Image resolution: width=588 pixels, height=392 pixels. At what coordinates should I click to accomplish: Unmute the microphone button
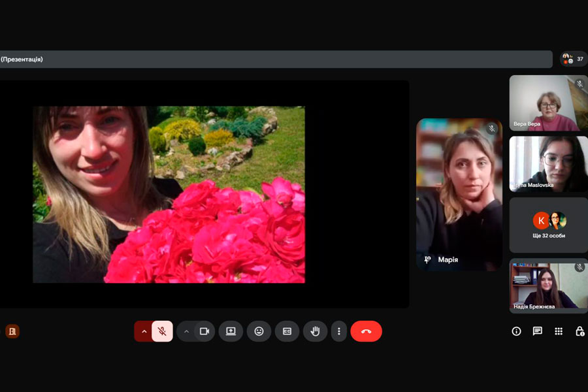[162, 331]
